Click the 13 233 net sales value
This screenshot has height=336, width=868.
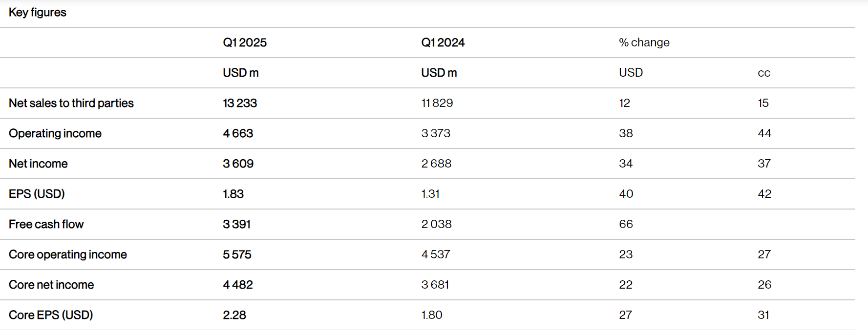[240, 103]
